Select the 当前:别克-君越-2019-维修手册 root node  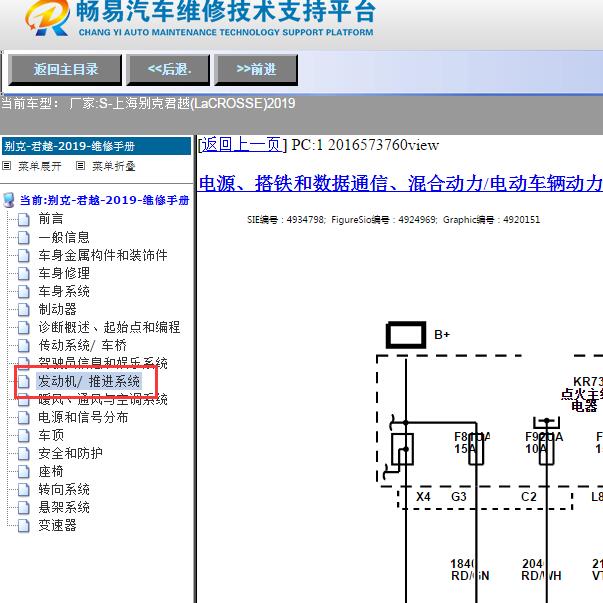105,200
